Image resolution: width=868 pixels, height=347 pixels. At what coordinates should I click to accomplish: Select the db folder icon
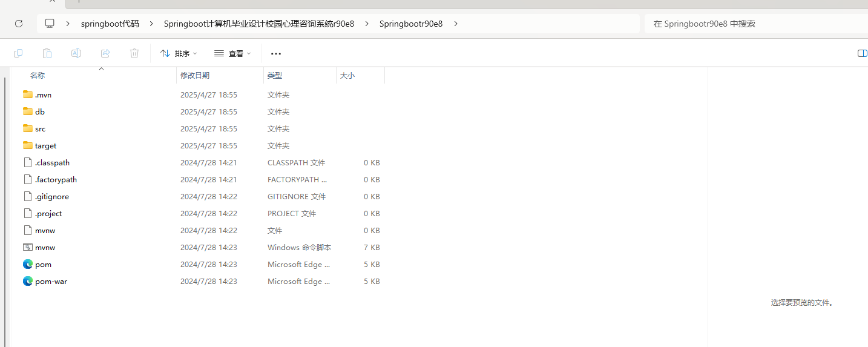(x=27, y=111)
